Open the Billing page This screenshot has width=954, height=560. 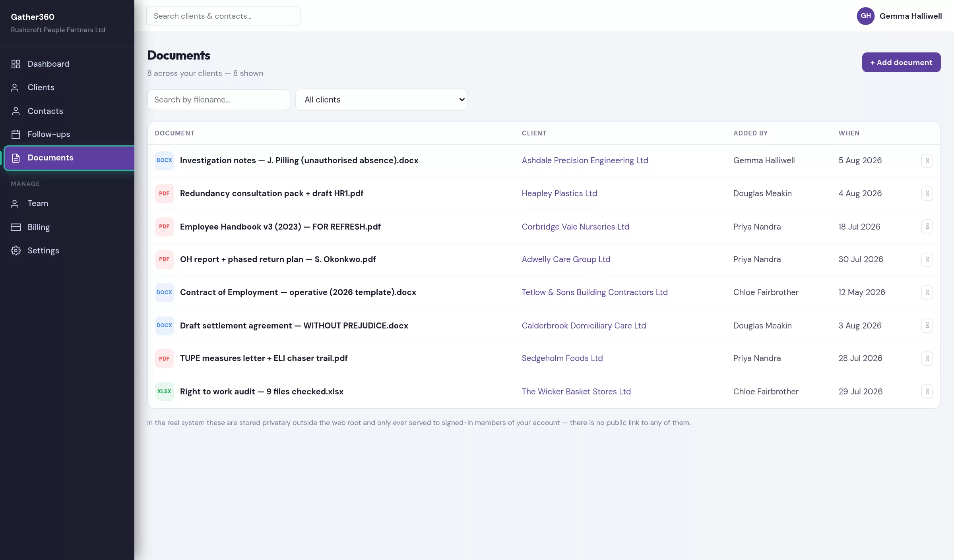(x=67, y=227)
